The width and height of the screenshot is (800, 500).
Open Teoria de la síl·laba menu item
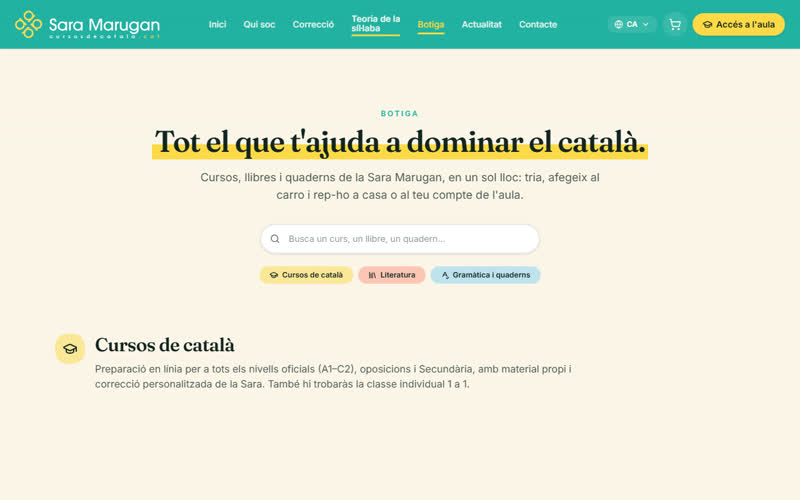376,24
